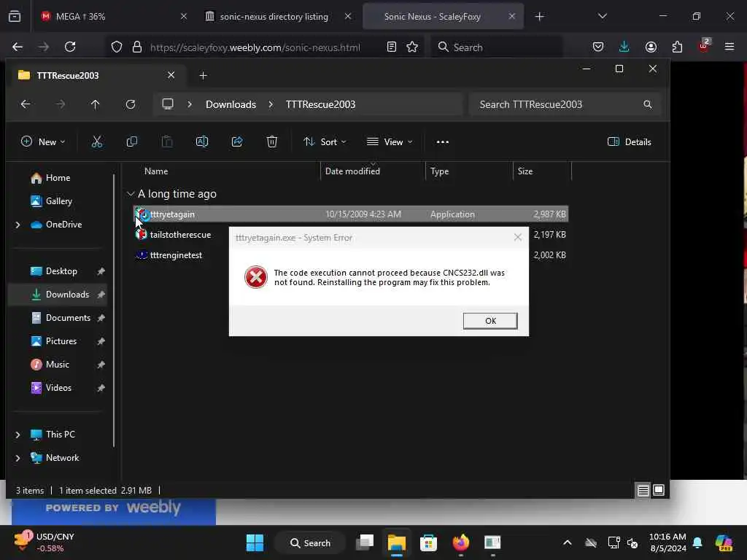Refresh the File Explorer folder view

(131, 104)
